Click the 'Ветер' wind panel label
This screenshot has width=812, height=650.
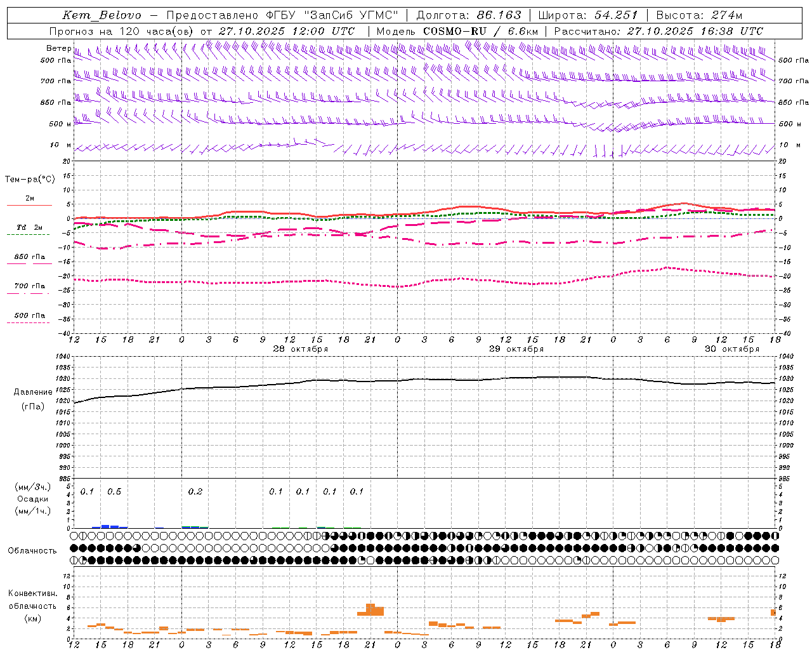[x=58, y=48]
